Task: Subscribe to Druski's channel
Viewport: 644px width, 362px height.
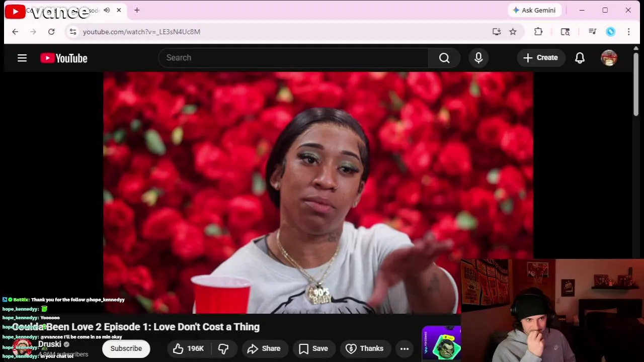Action: (x=126, y=348)
